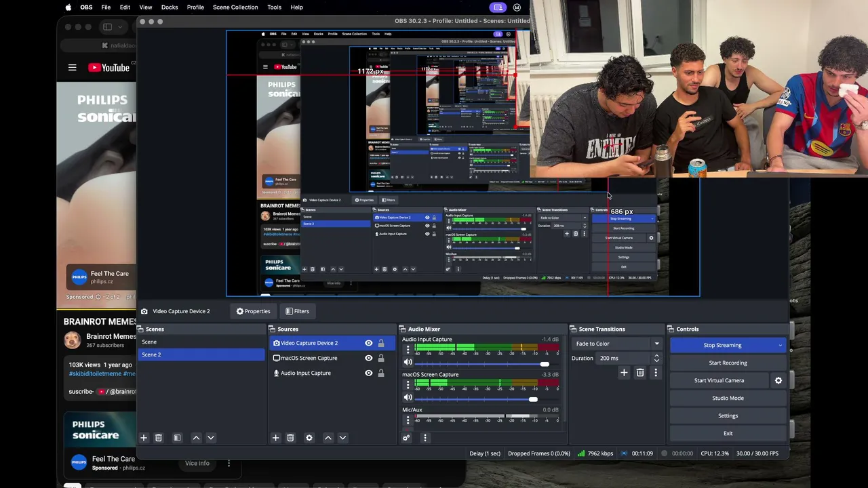The image size is (868, 488).
Task: Open source properties gear in the Sources dock
Action: click(309, 438)
